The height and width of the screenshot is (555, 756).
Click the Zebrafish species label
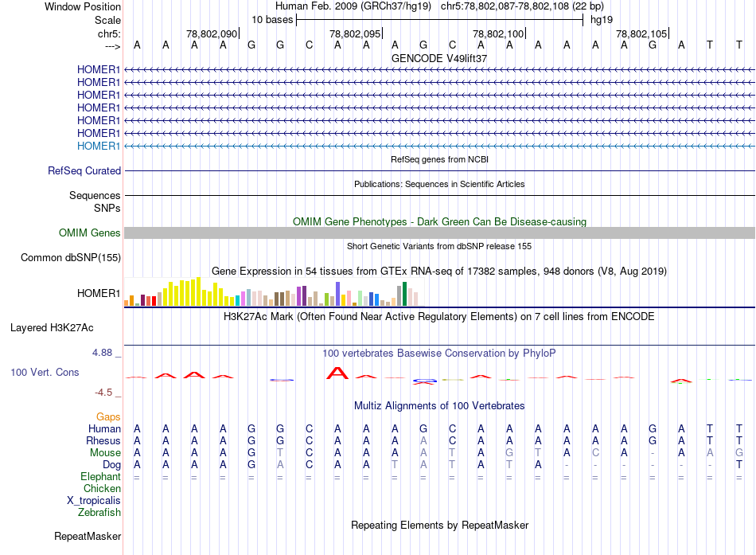coord(99,512)
